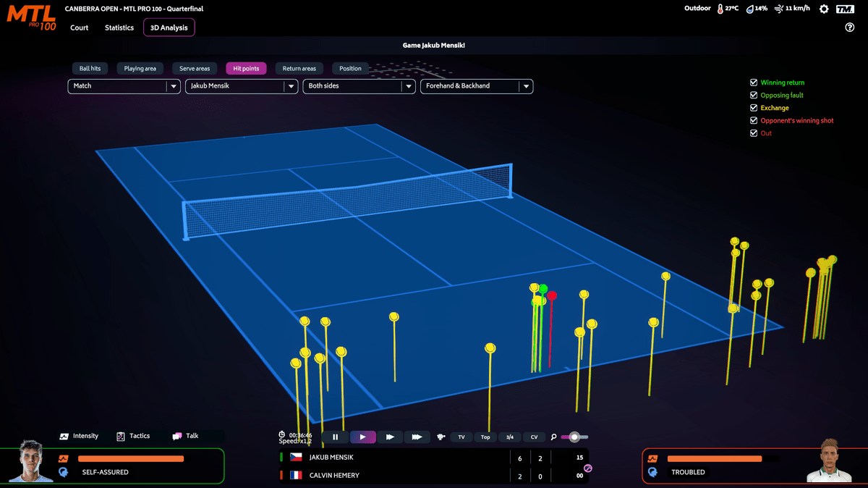Click the pink serving ball indicator
Screen dimensions: 868x488
click(x=587, y=468)
